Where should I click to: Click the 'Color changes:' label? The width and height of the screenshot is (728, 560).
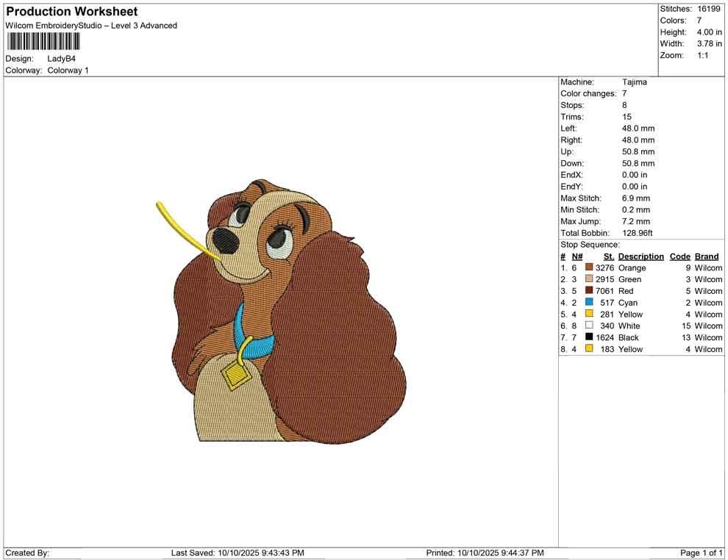588,93
